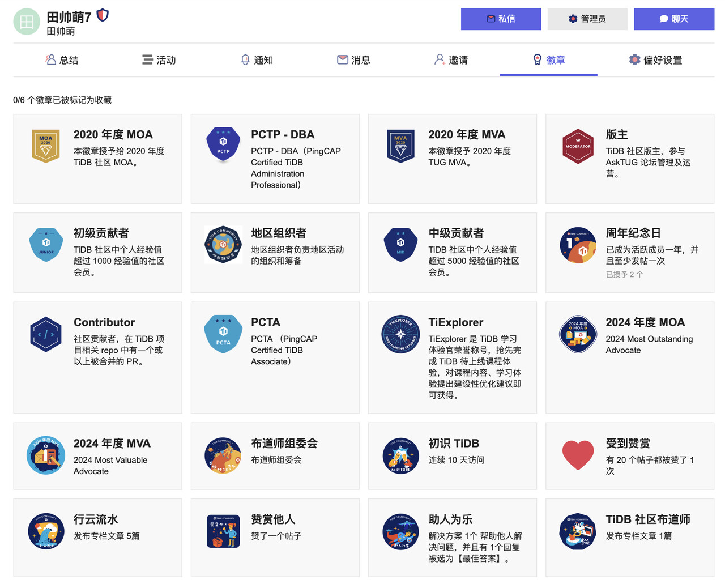
Task: Open the 中级贡献者 badge title
Action: coord(456,233)
